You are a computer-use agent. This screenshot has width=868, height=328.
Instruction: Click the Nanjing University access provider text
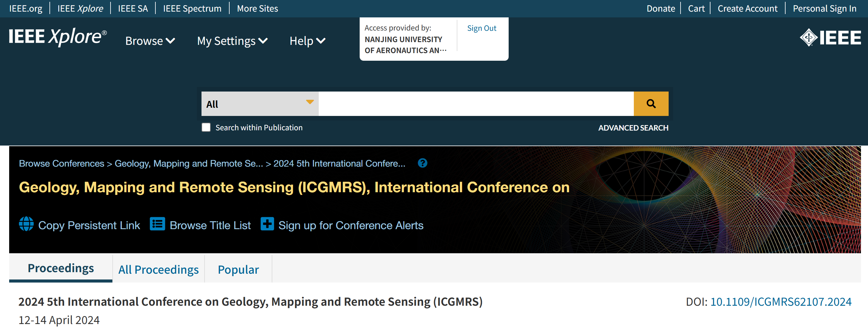point(405,45)
